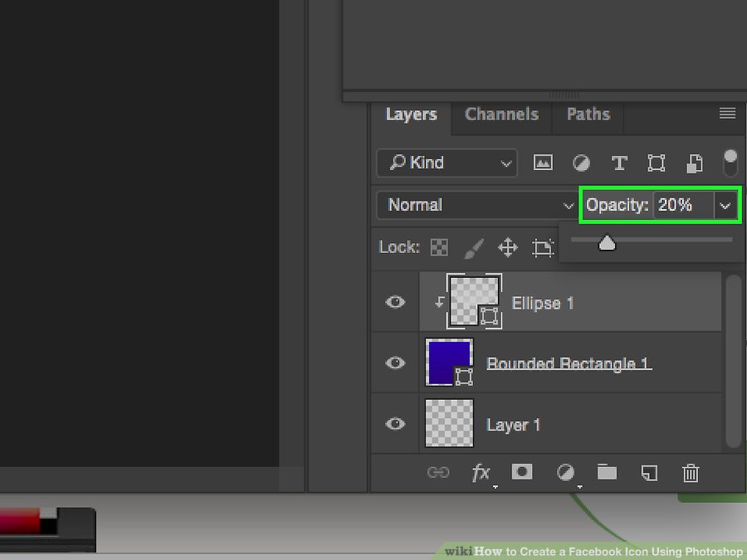Filter layers by shape icon
Viewport: 747px width, 560px height.
click(656, 163)
